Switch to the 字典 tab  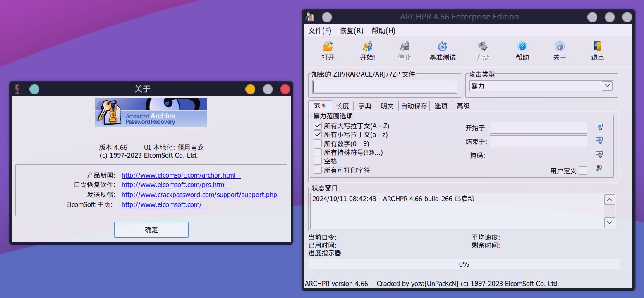pyautogui.click(x=365, y=106)
